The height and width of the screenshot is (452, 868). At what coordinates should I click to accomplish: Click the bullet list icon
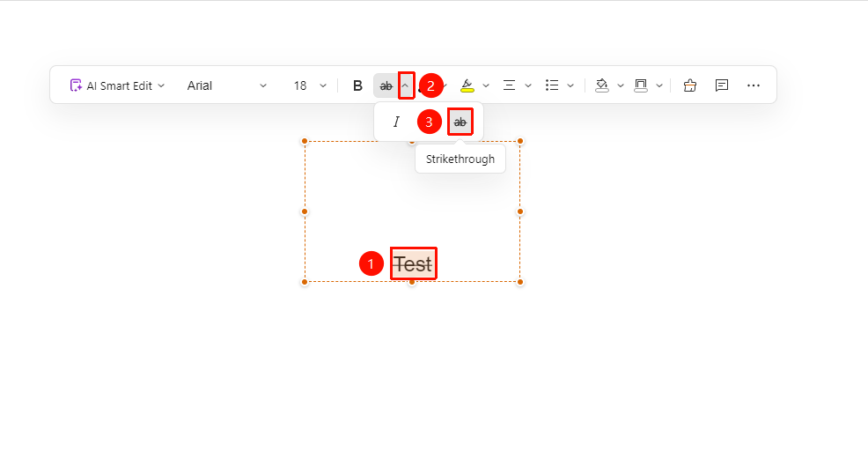click(x=552, y=85)
